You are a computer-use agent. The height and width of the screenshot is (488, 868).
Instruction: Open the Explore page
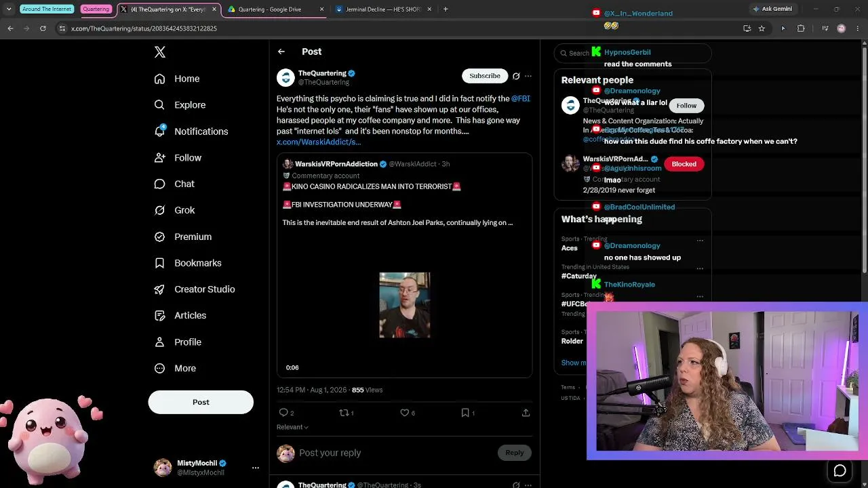[180, 105]
